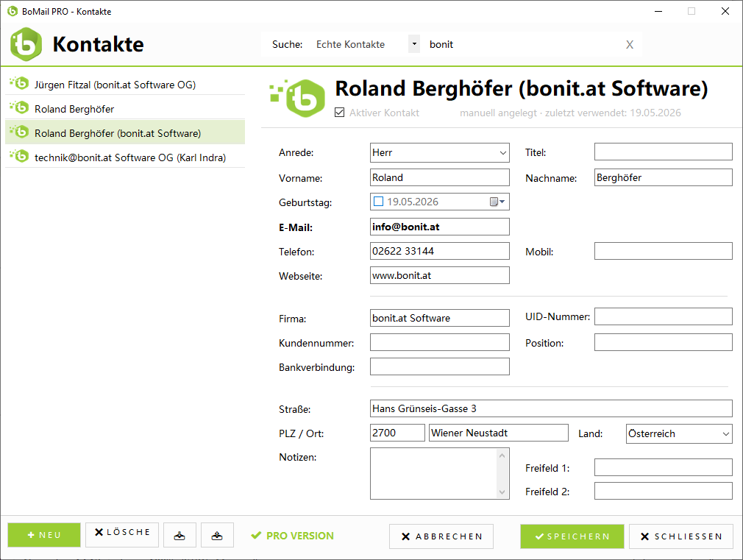Click the BoMail logo next to Kontakte heading

tap(26, 44)
